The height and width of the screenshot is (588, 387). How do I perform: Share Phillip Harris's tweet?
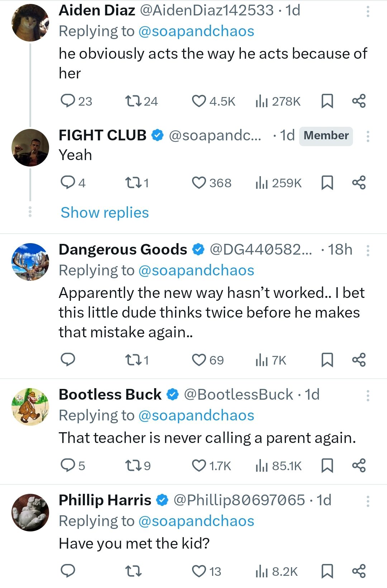click(x=359, y=571)
